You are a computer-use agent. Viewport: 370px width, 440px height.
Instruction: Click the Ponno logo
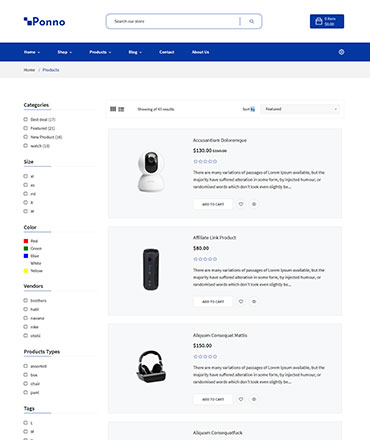(x=44, y=22)
